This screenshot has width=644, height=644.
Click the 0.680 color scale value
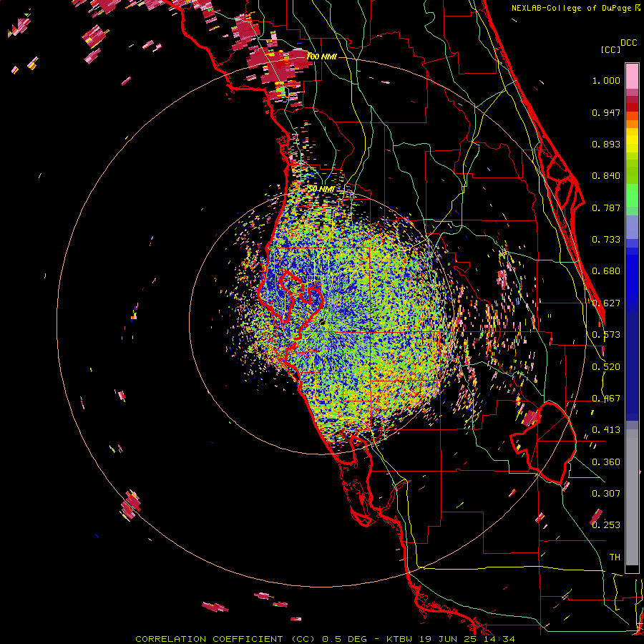(606, 271)
